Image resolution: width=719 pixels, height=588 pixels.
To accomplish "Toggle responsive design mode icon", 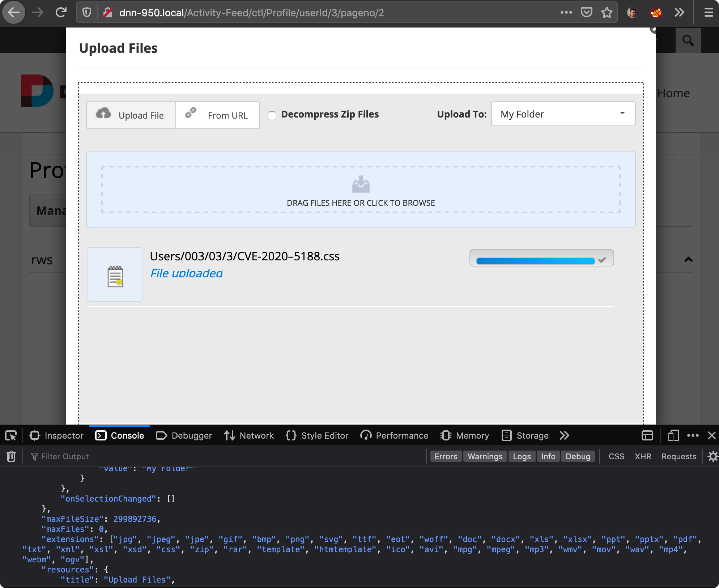I will pos(673,435).
